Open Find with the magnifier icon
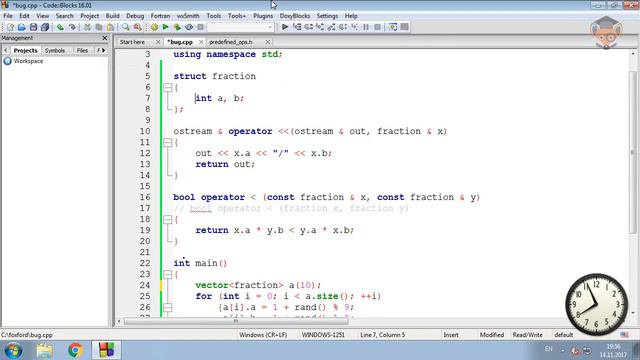 125,27
